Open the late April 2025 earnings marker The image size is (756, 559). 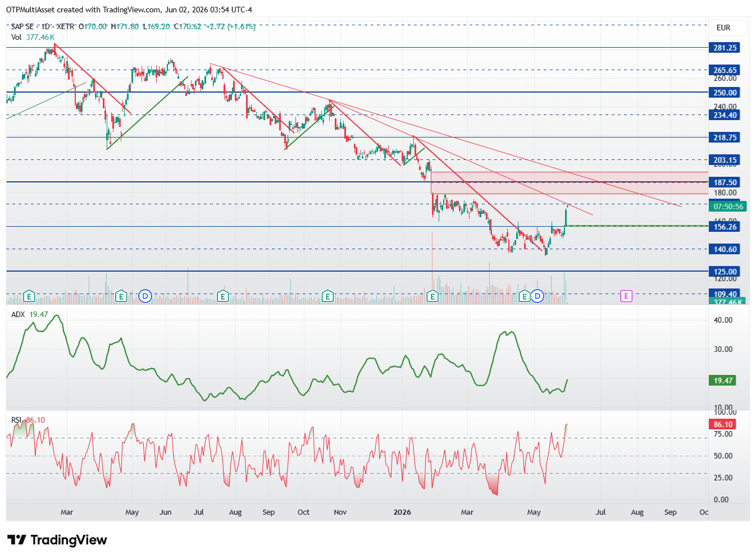coord(121,296)
